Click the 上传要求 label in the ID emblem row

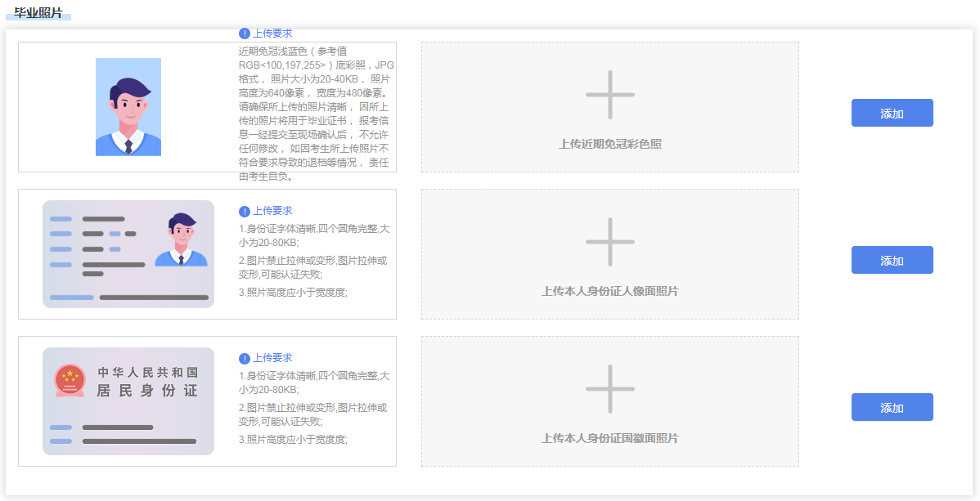pyautogui.click(x=272, y=358)
